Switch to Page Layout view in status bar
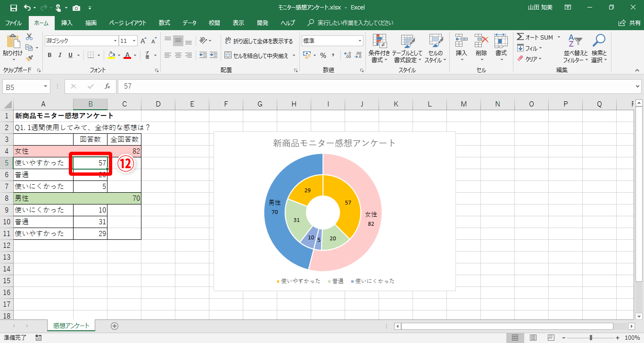 point(533,337)
